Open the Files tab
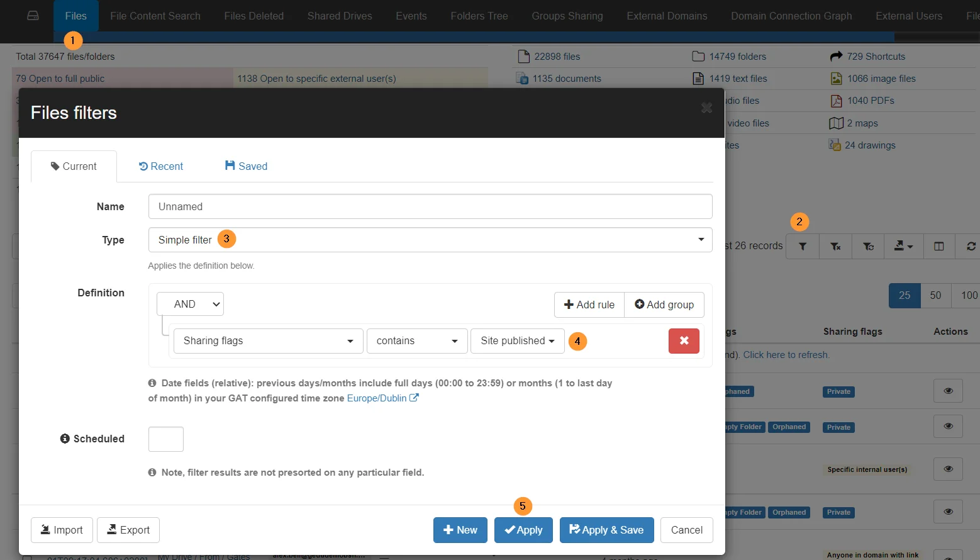This screenshot has height=560, width=980. point(75,16)
